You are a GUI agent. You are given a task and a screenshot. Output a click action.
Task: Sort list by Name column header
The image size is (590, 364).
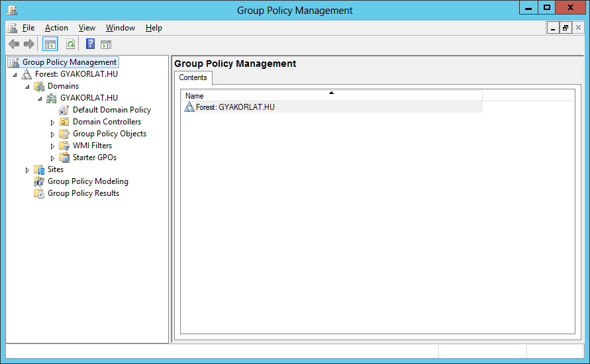click(332, 95)
